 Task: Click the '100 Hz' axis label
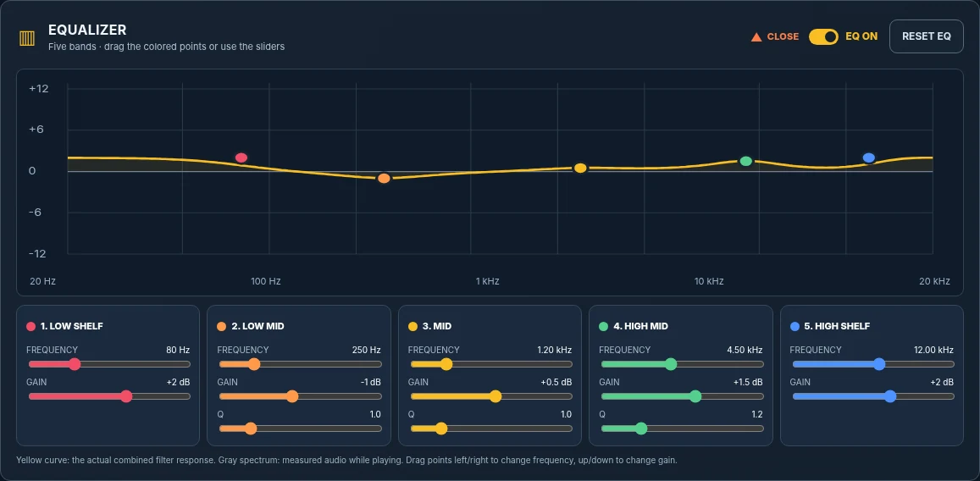coord(266,281)
